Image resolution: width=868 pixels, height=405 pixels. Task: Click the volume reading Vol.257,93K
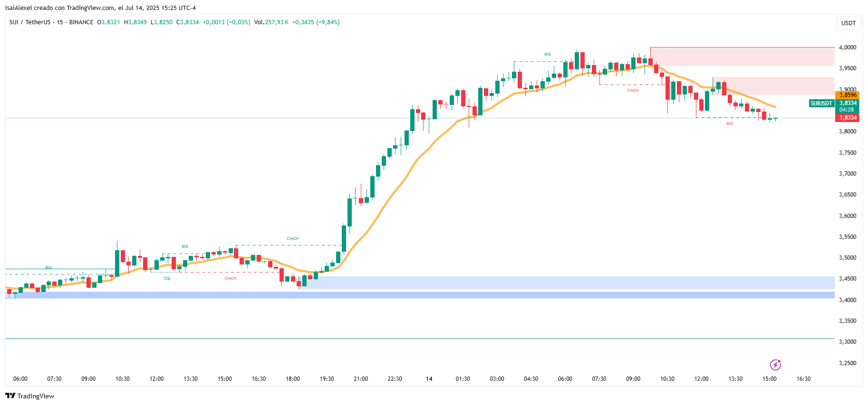[x=271, y=22]
